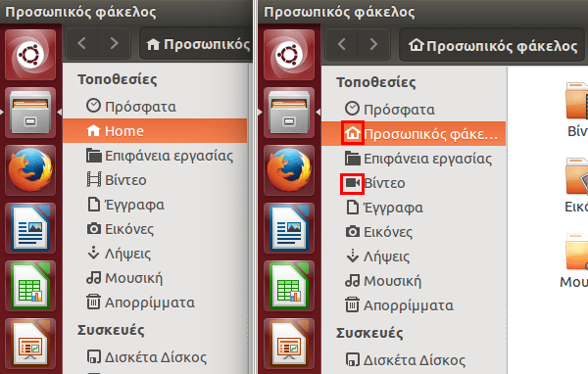Open LibreOffice Impress in left launcher

pos(30,344)
